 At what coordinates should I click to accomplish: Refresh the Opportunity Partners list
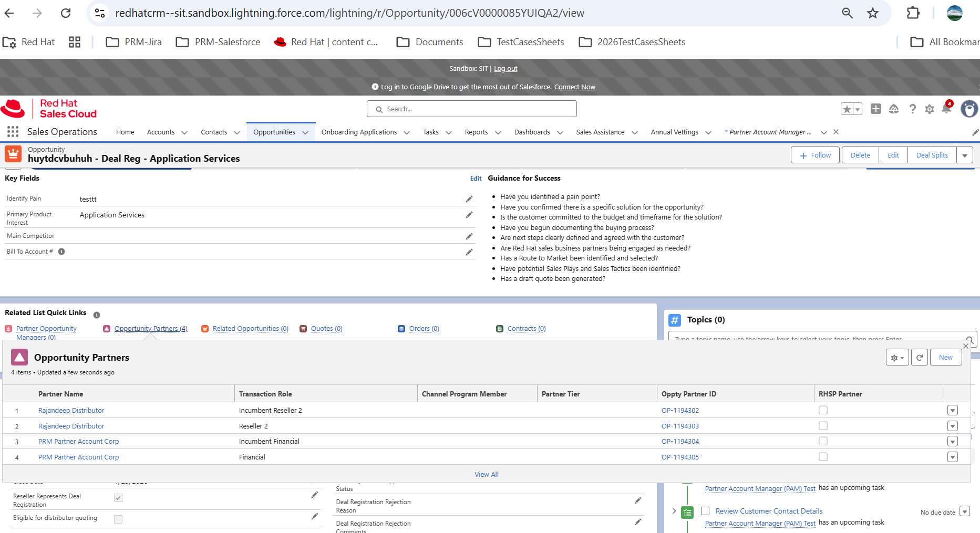point(919,358)
